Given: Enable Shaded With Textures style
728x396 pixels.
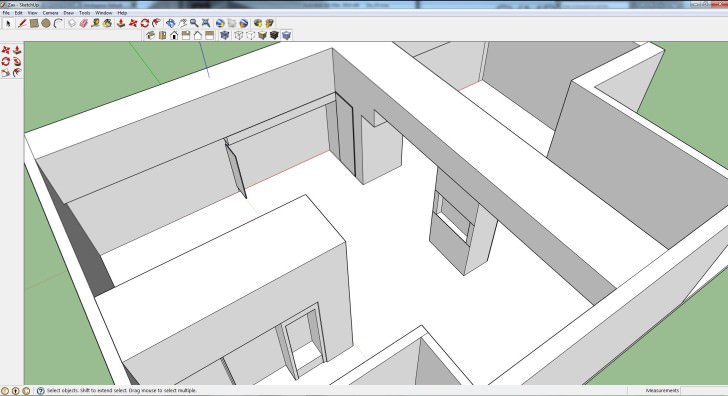Looking at the screenshot, I should (274, 35).
